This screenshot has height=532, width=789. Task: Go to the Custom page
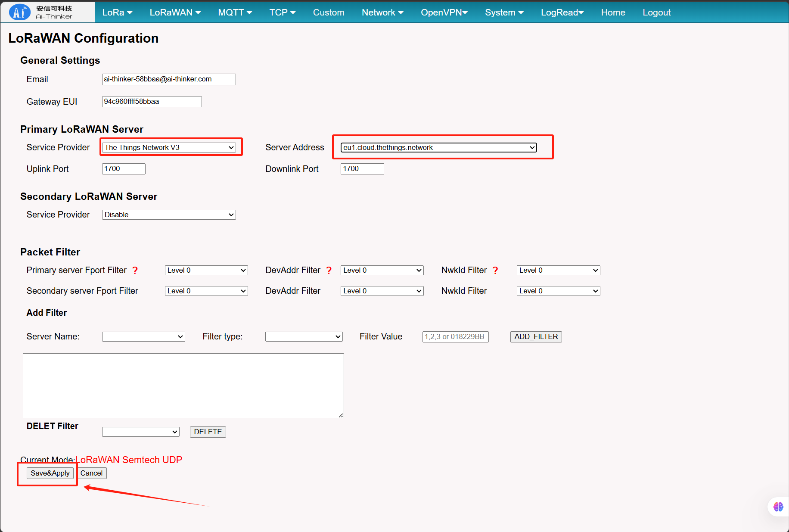[x=329, y=12]
